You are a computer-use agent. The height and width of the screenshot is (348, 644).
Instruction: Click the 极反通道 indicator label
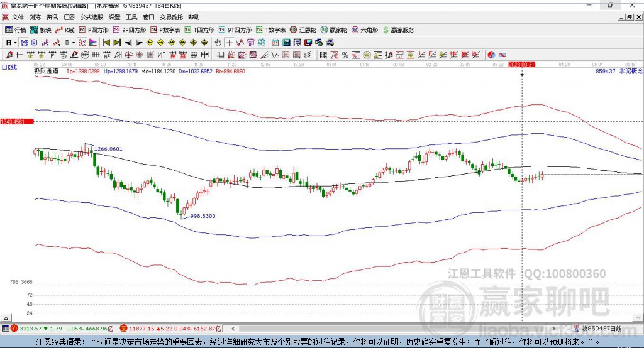point(46,71)
